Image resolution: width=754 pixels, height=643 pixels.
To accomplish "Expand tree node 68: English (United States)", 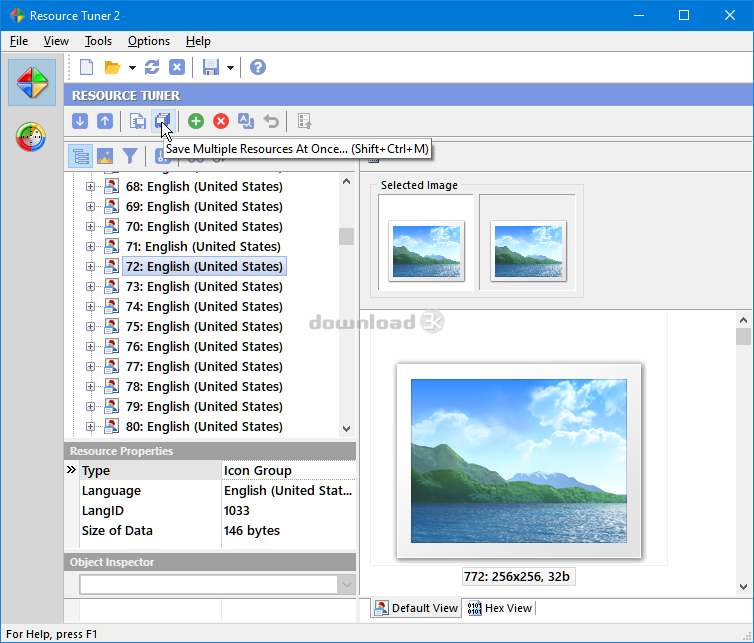I will pyautogui.click(x=90, y=187).
